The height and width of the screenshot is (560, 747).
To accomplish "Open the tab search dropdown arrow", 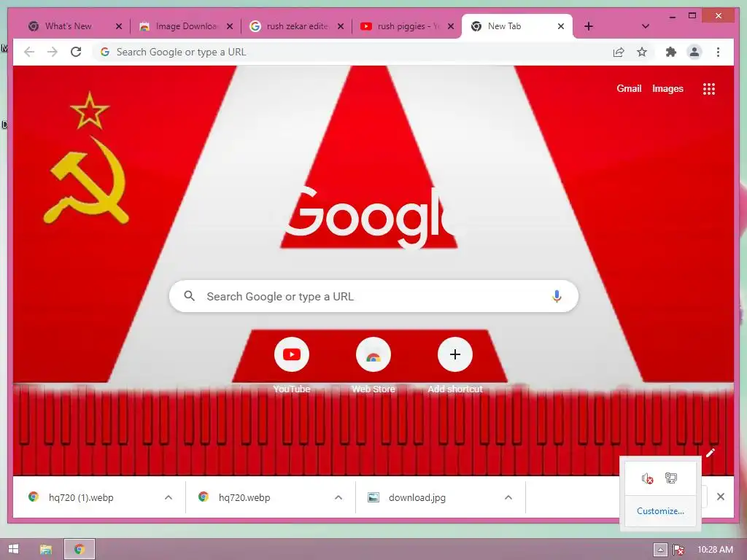I will [x=646, y=26].
